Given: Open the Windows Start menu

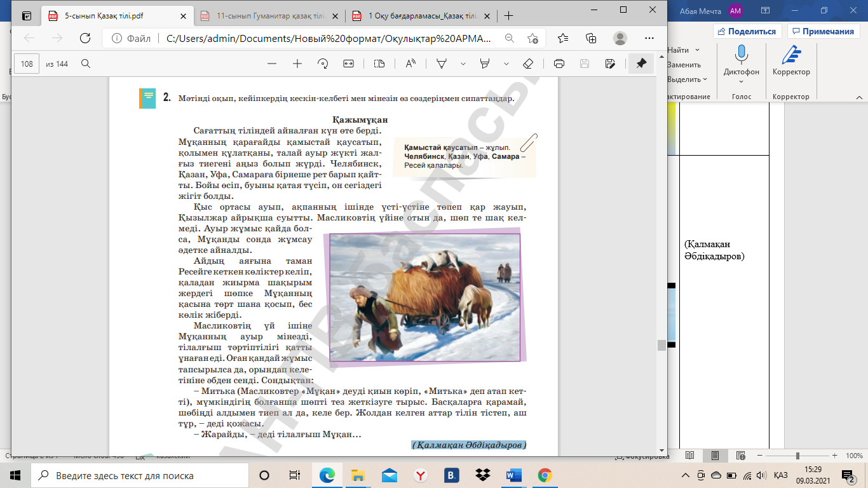Looking at the screenshot, I should [x=15, y=475].
